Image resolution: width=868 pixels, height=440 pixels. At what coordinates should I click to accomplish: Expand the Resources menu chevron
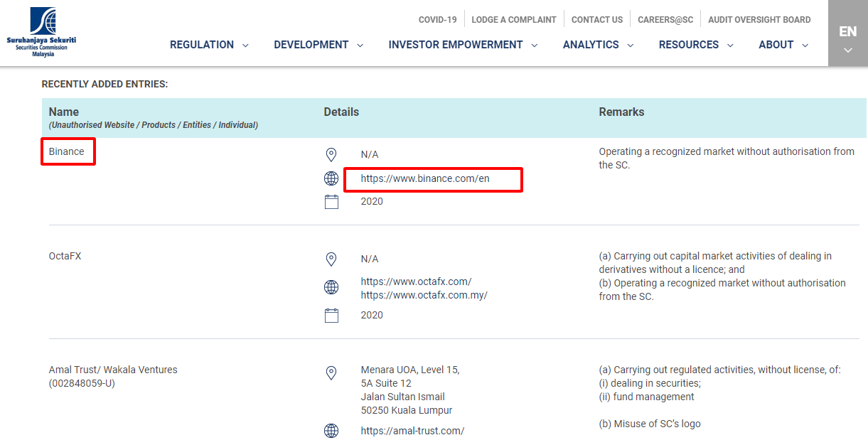point(729,45)
